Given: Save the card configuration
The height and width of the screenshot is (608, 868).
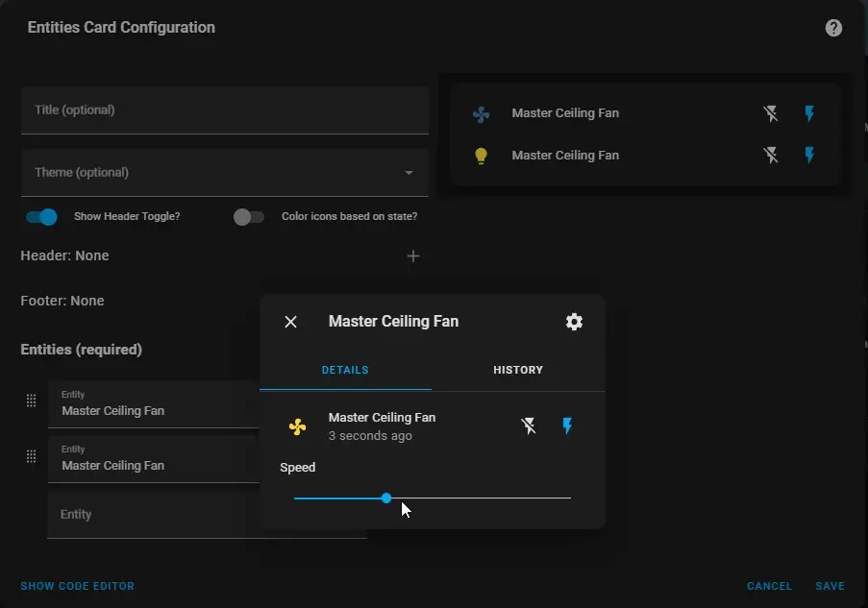Looking at the screenshot, I should [830, 586].
